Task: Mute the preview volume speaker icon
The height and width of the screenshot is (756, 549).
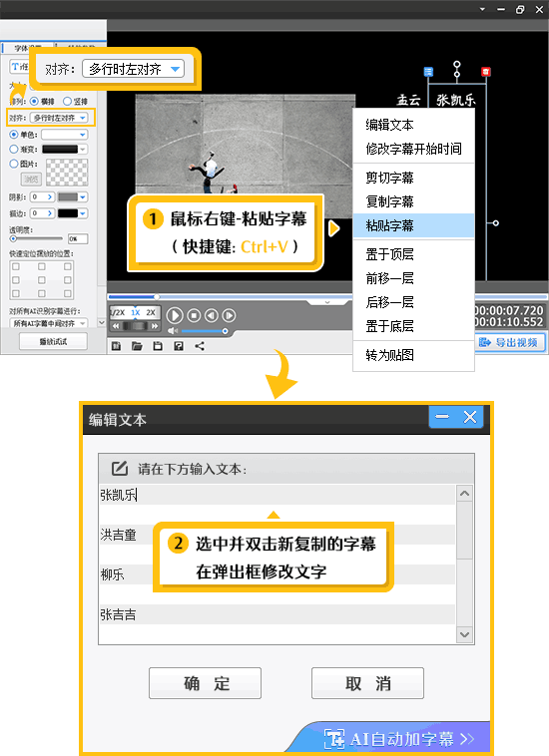Action: [x=173, y=331]
